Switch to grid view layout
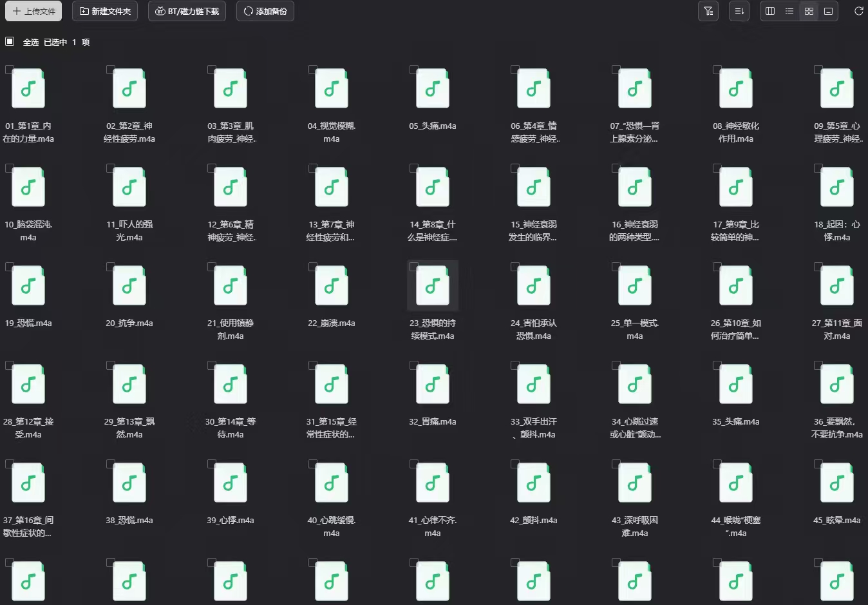 pyautogui.click(x=809, y=11)
